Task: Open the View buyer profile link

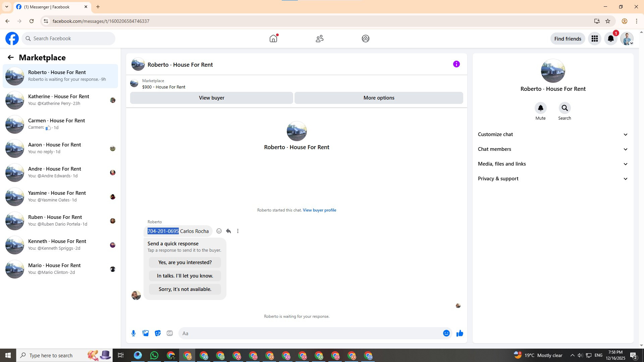Action: (319, 210)
